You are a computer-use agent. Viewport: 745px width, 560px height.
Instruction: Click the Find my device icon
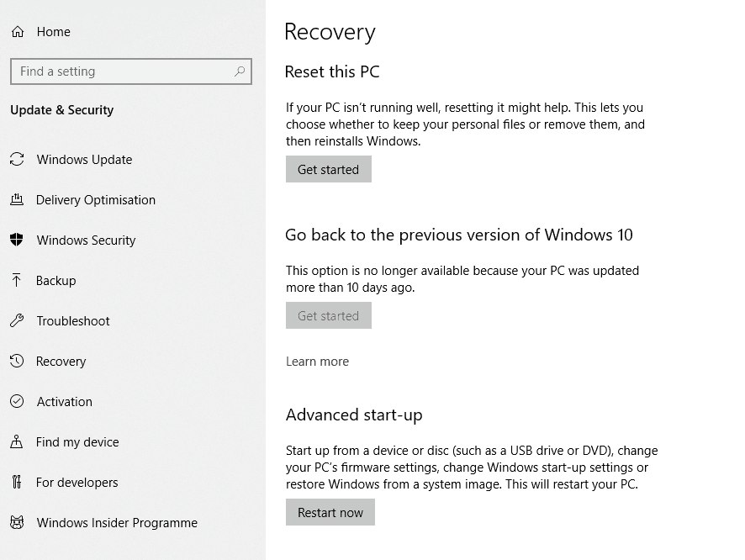[x=17, y=441]
